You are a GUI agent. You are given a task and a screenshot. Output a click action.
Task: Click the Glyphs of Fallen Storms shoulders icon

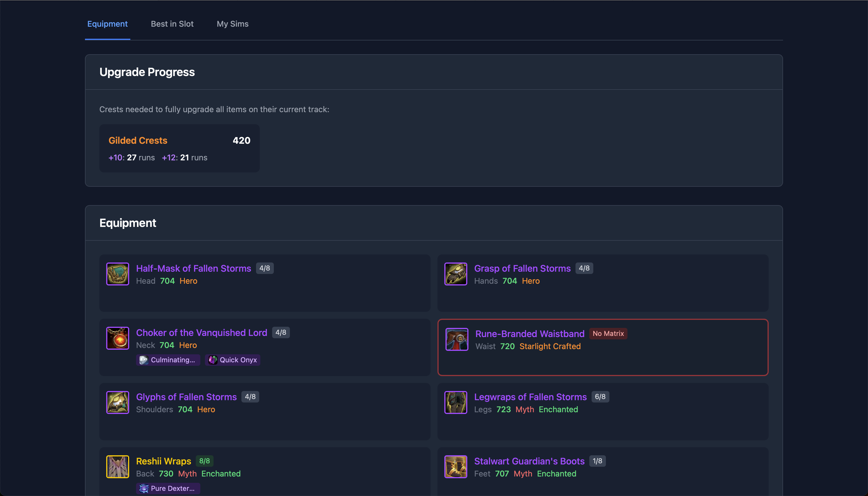click(118, 402)
